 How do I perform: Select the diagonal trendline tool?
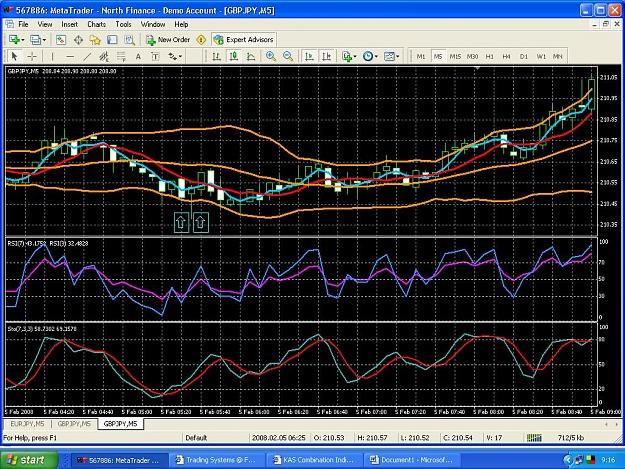click(x=87, y=57)
